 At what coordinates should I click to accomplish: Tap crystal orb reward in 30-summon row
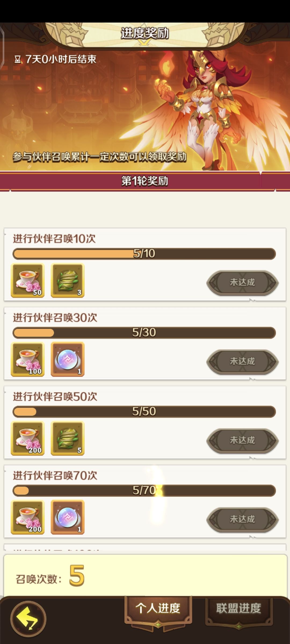click(x=68, y=359)
